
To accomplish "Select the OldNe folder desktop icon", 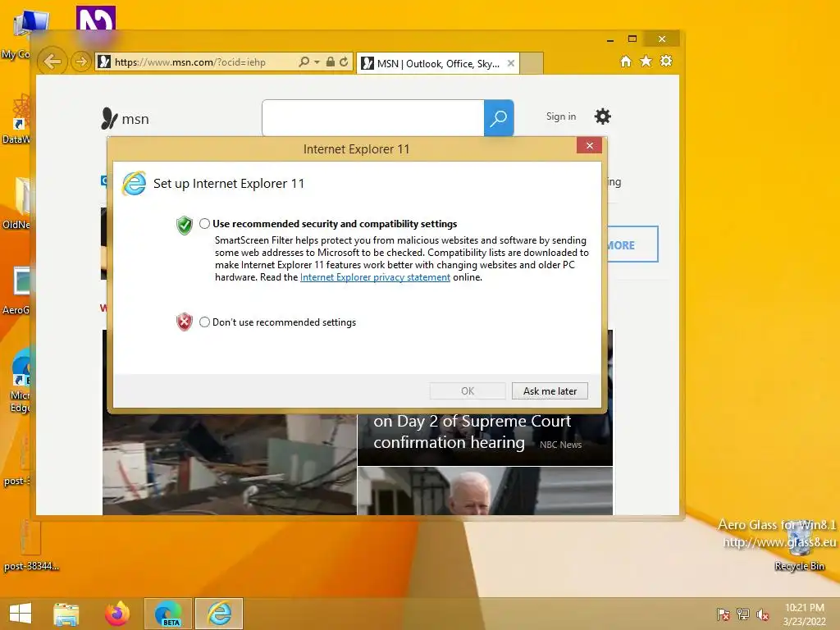I will click(x=16, y=203).
